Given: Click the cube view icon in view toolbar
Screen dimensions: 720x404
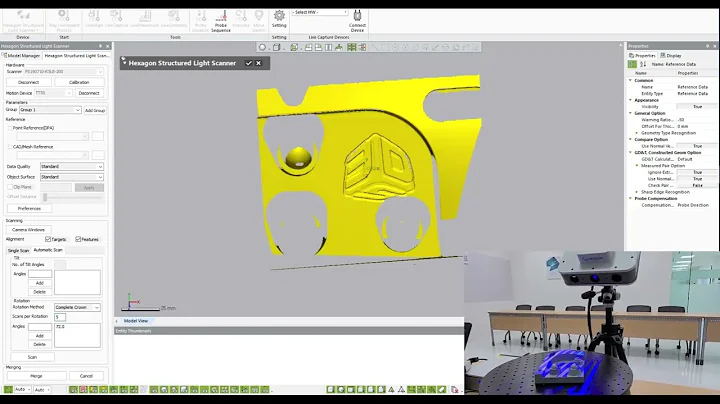Looking at the screenshot, I should click(x=276, y=47).
